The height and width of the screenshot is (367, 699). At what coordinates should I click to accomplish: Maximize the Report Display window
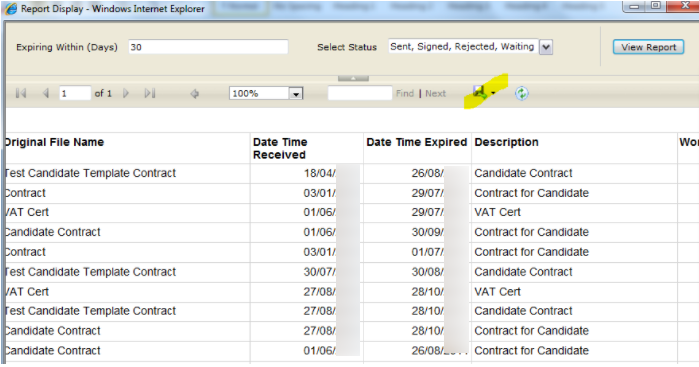655,5
